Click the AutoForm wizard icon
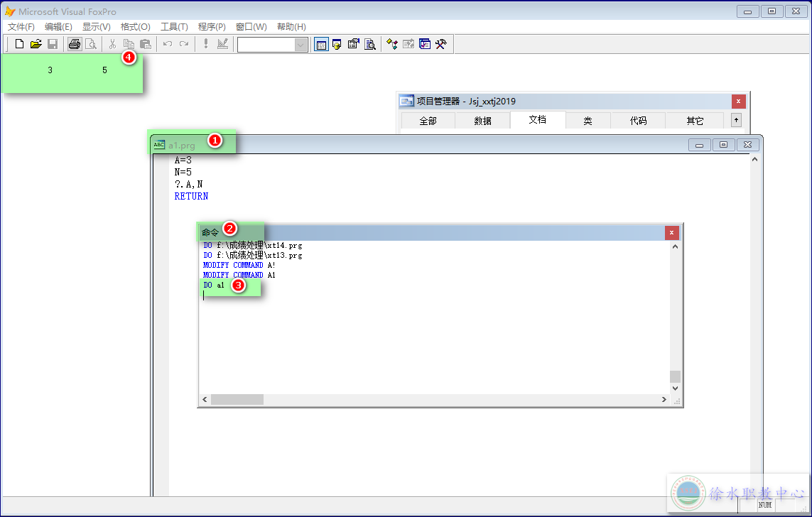 [x=408, y=44]
